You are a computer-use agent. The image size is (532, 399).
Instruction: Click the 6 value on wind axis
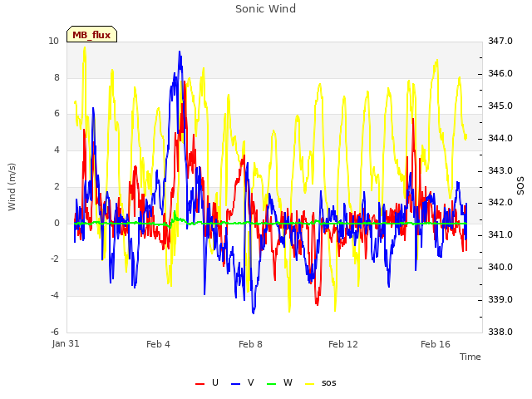57,114
